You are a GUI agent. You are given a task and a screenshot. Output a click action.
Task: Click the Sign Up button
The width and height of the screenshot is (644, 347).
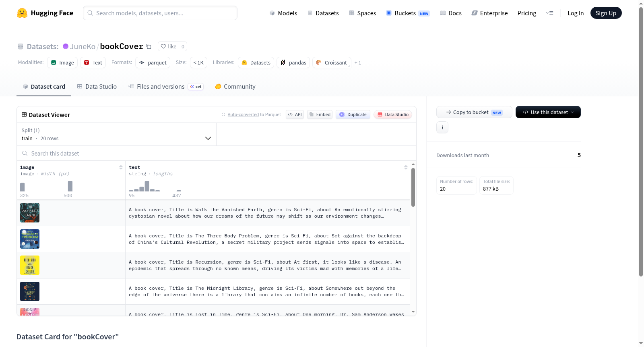tap(606, 13)
